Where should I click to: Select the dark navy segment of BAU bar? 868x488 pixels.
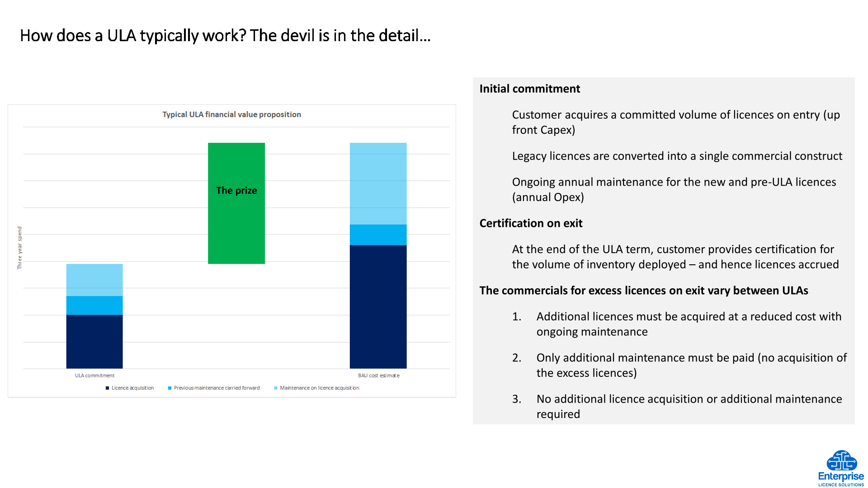click(x=378, y=306)
